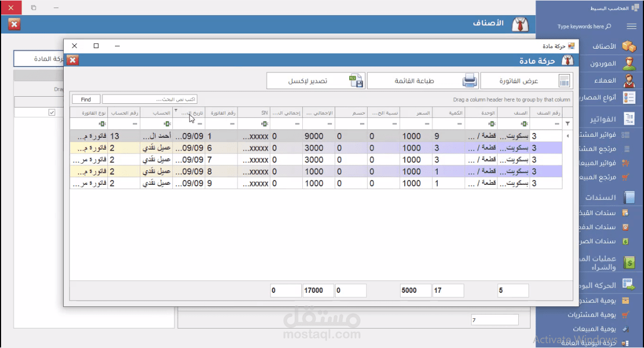644x348 pixels.
Task: Open the hamburger menu in the sidebar
Action: point(631,26)
